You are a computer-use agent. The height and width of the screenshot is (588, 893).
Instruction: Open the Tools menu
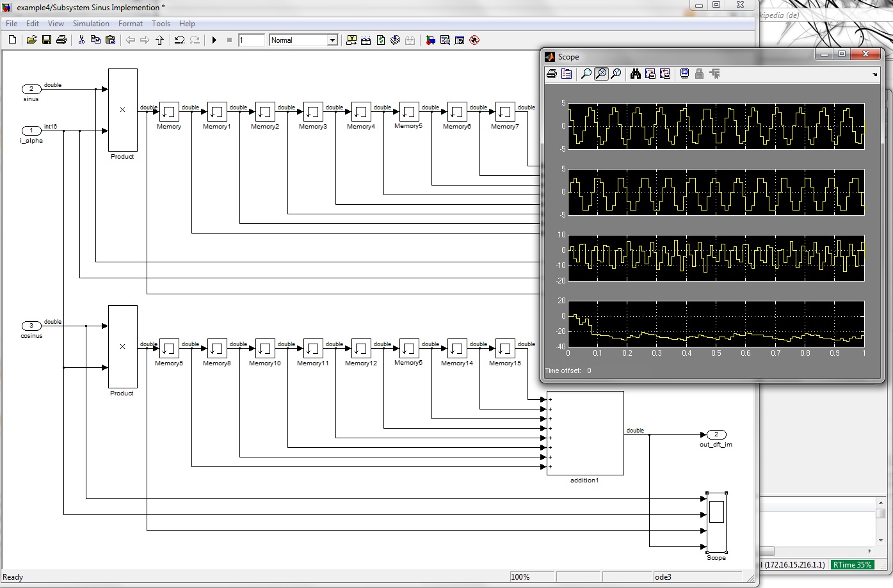click(x=161, y=24)
